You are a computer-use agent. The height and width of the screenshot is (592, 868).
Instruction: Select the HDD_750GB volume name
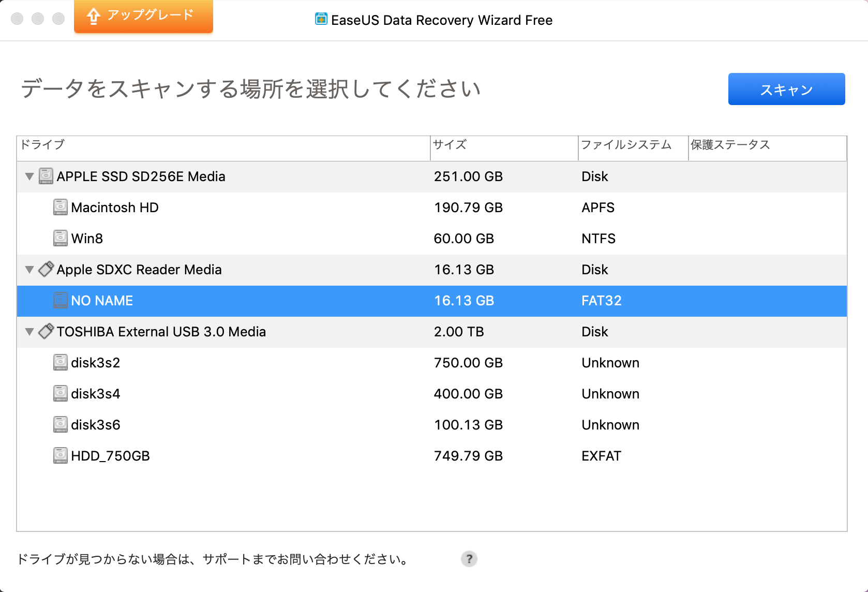pos(111,456)
